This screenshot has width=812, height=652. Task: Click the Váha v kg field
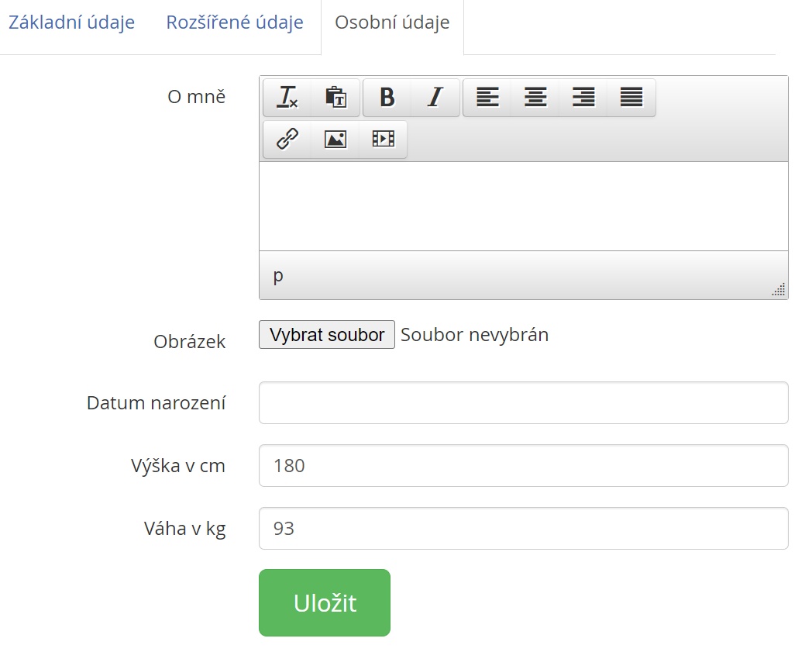(523, 528)
